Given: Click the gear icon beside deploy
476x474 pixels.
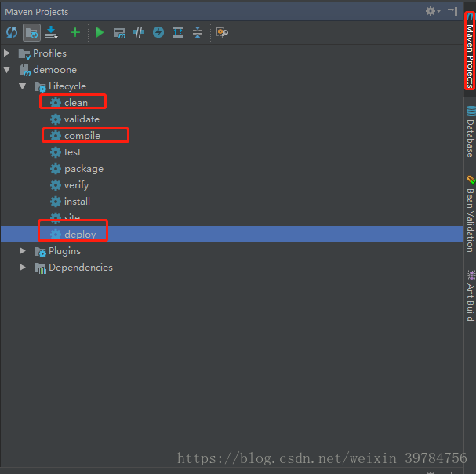Looking at the screenshot, I should coord(56,235).
